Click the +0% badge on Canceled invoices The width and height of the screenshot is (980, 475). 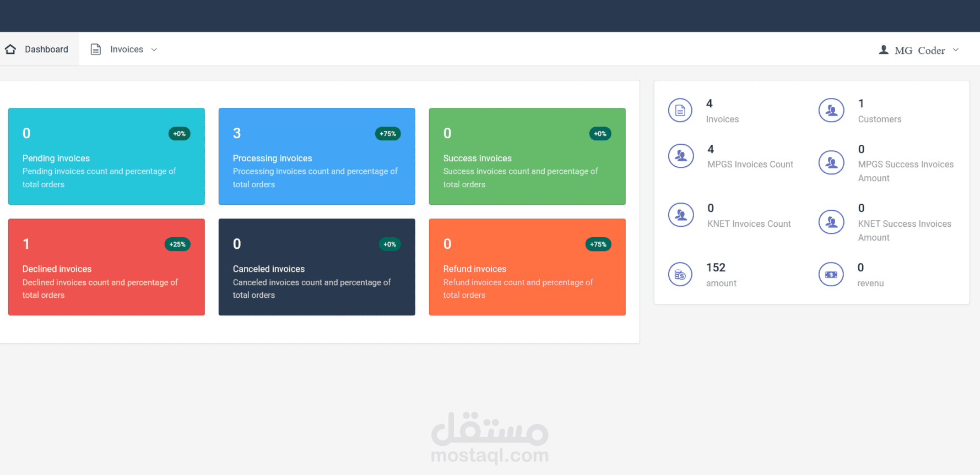[x=390, y=244]
